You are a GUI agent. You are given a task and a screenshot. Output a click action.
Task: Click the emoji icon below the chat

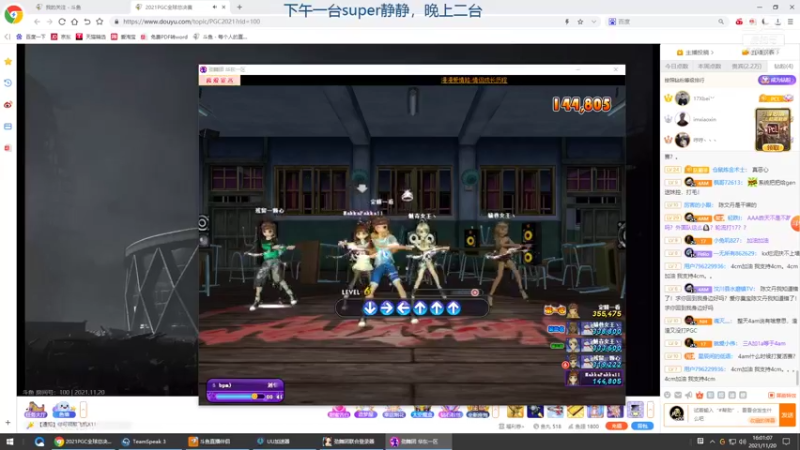pyautogui.click(x=667, y=395)
